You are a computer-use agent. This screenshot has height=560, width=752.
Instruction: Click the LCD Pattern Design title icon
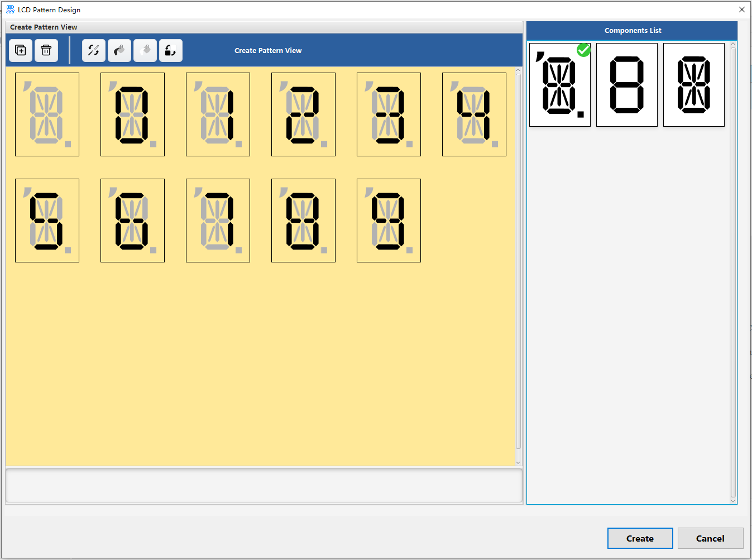10,9
